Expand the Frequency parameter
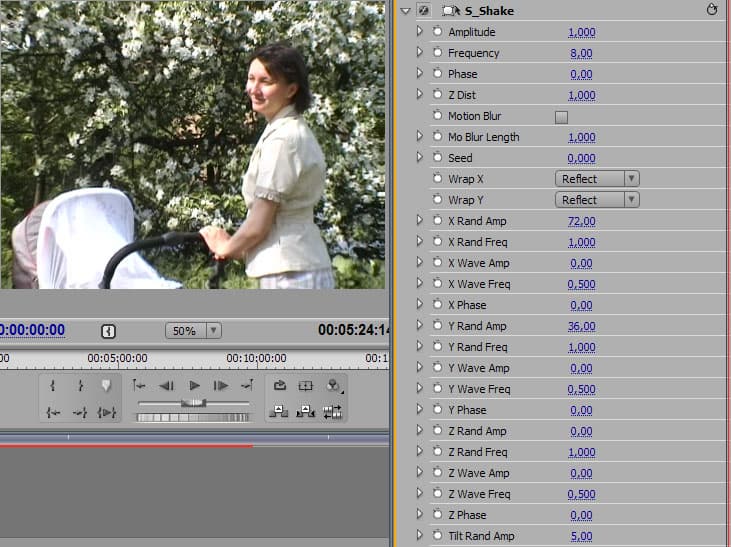The width and height of the screenshot is (731, 547). tap(420, 52)
